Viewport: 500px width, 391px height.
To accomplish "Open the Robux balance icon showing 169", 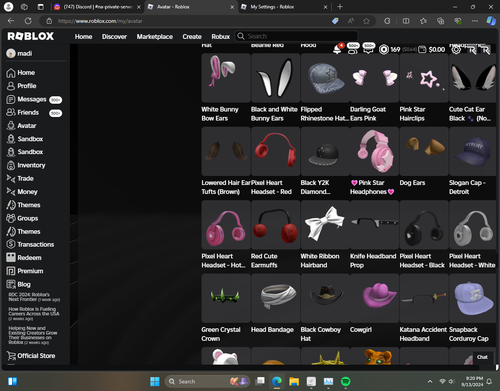I will (x=384, y=50).
